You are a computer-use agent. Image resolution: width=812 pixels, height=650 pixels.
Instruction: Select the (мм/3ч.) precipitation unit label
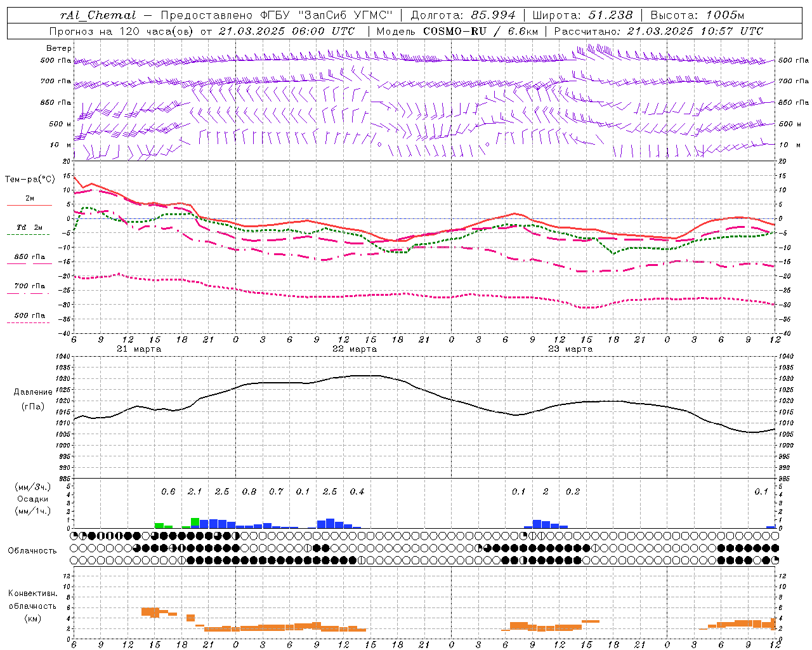pos(32,487)
